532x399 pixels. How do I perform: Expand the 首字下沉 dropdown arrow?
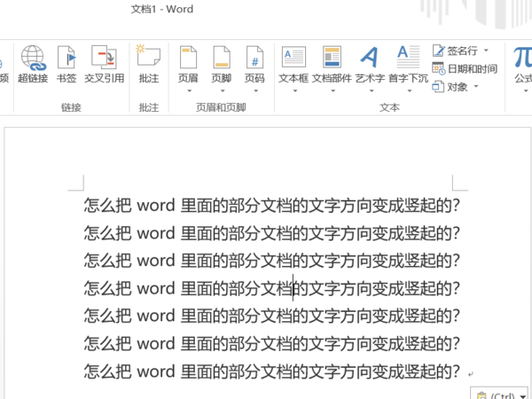tap(409, 91)
